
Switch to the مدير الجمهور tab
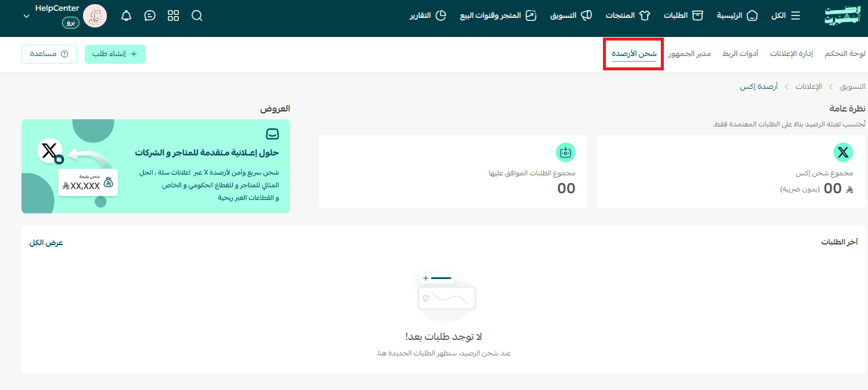pos(690,54)
